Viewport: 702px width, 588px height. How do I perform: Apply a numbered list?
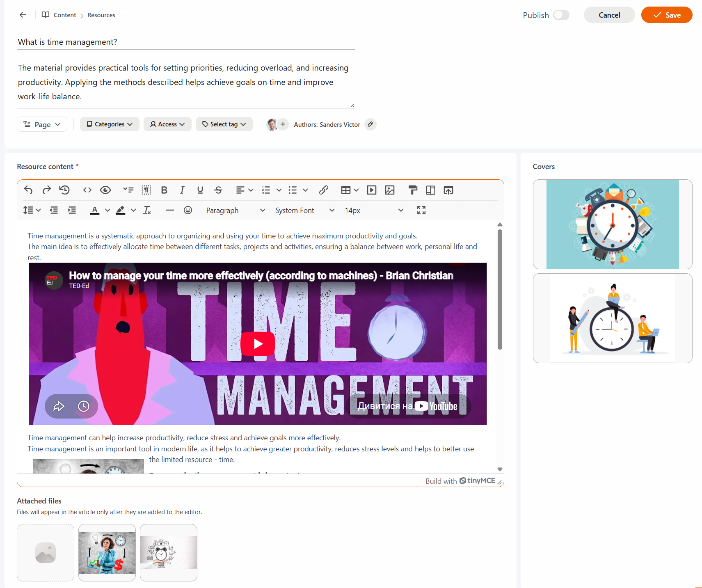[x=266, y=190]
